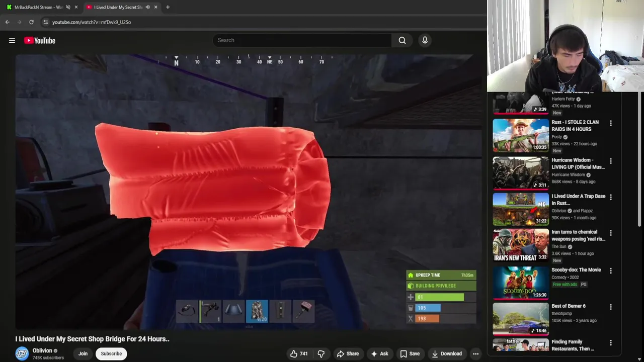Click inside the YouTube Search field
644x362 pixels.
302,40
